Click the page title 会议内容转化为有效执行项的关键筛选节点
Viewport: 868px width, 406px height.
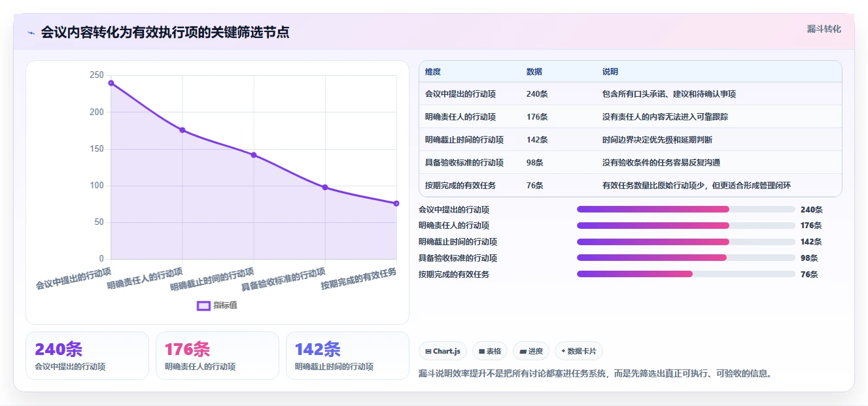(165, 33)
